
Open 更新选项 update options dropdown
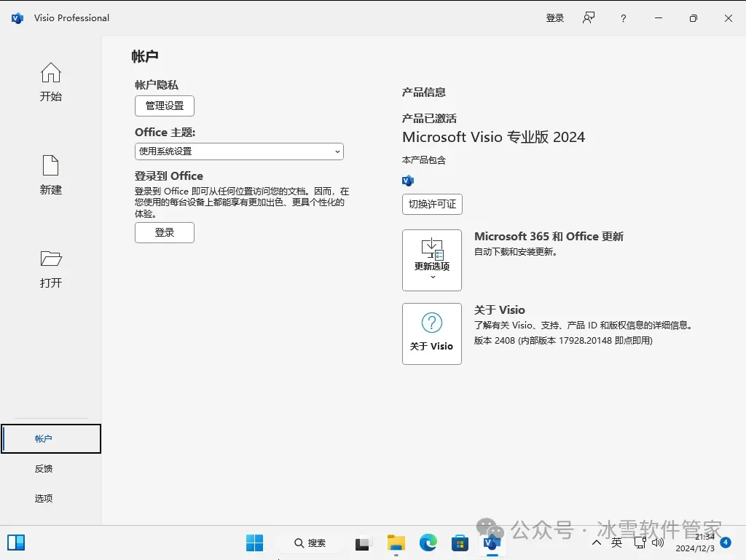click(432, 260)
